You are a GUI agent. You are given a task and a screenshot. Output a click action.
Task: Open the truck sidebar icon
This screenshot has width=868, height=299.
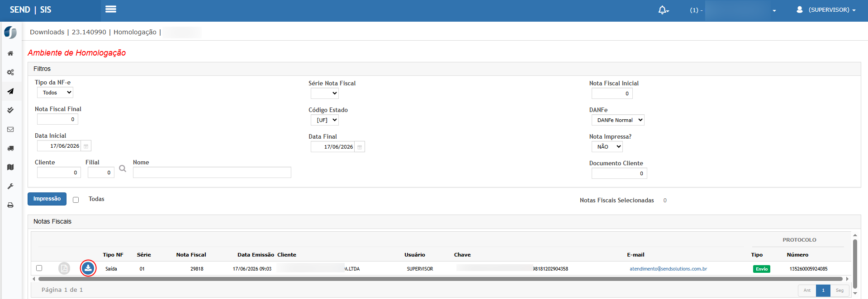pos(10,148)
